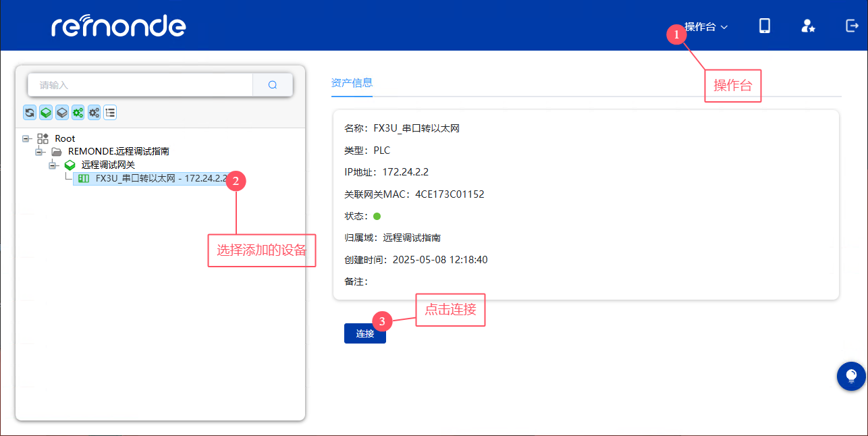The image size is (868, 436).
Task: Open the user account star icon
Action: [808, 26]
